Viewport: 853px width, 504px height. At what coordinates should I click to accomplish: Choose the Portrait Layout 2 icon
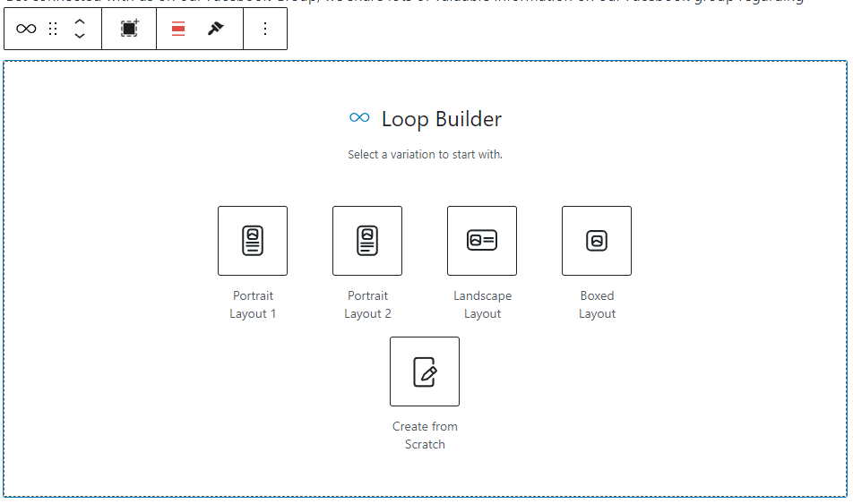coord(367,241)
